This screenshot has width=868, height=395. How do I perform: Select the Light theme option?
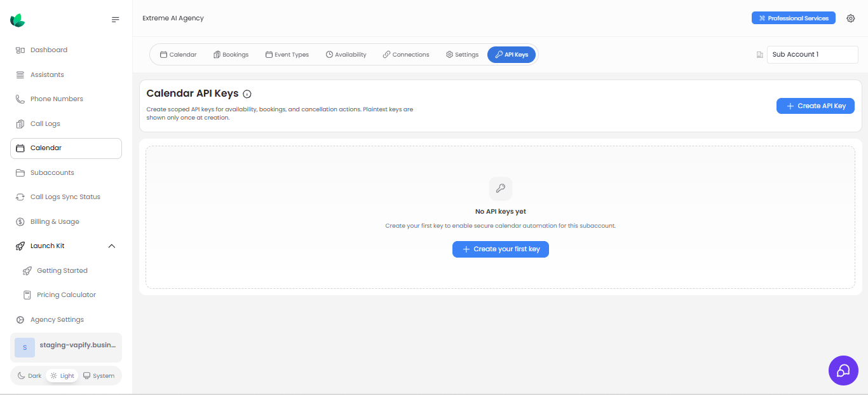point(62,376)
